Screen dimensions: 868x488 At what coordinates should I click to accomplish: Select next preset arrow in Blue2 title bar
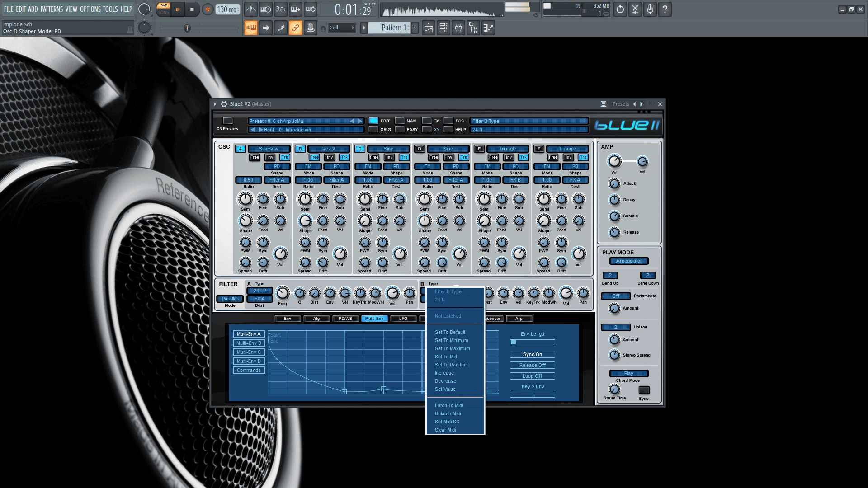point(642,104)
